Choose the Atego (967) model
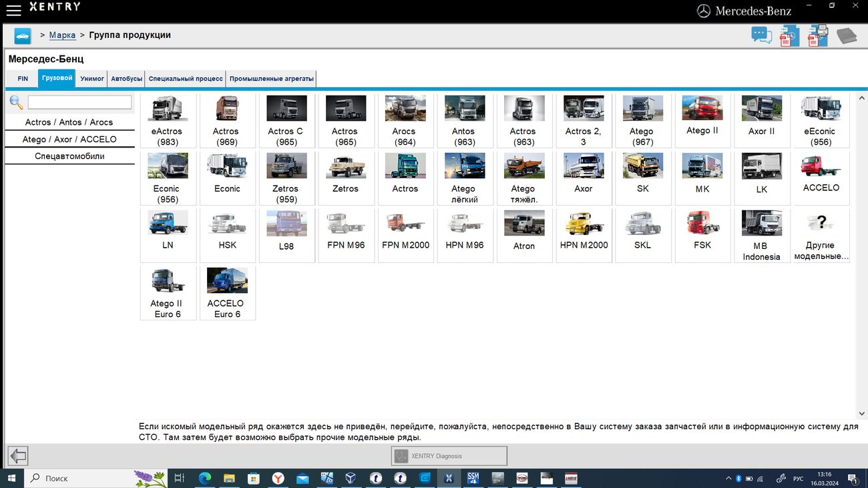868x488 pixels. pyautogui.click(x=643, y=121)
